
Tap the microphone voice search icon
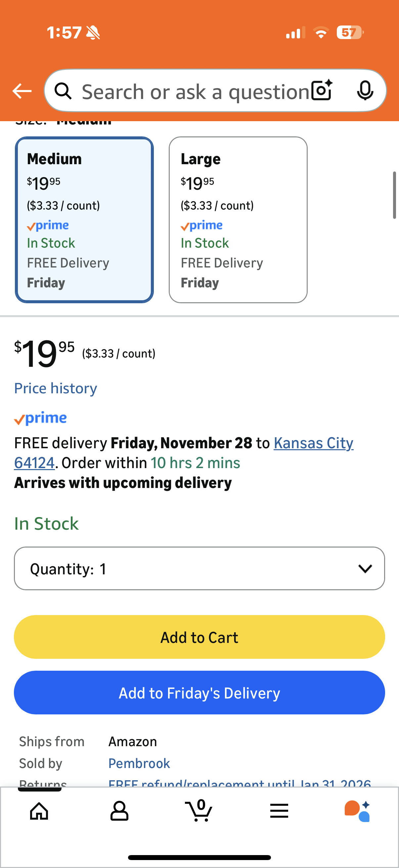[x=365, y=91]
